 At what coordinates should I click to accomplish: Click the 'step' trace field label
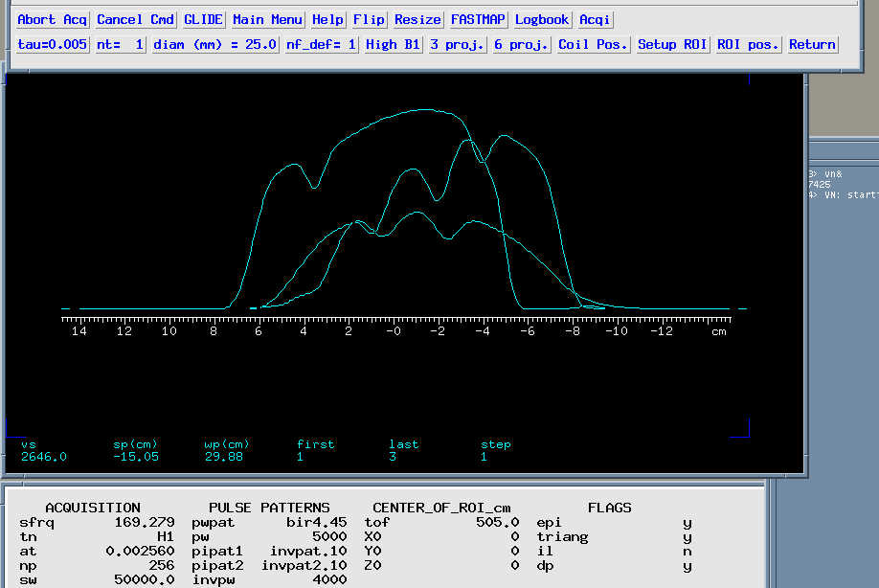(x=496, y=444)
